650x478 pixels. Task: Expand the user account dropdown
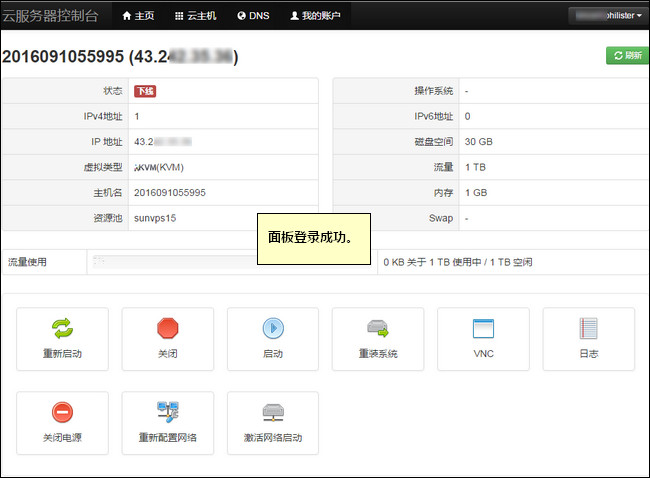click(606, 16)
